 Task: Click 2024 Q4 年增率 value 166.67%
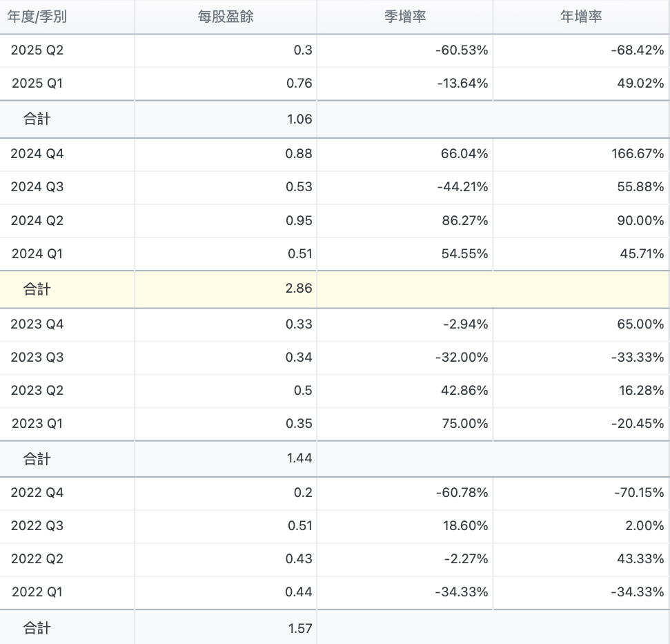637,154
